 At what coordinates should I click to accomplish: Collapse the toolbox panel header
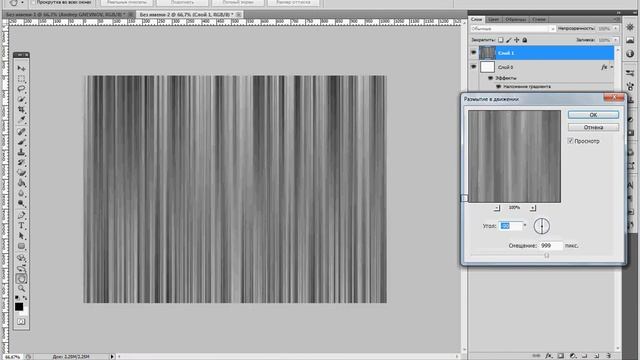(x=21, y=55)
